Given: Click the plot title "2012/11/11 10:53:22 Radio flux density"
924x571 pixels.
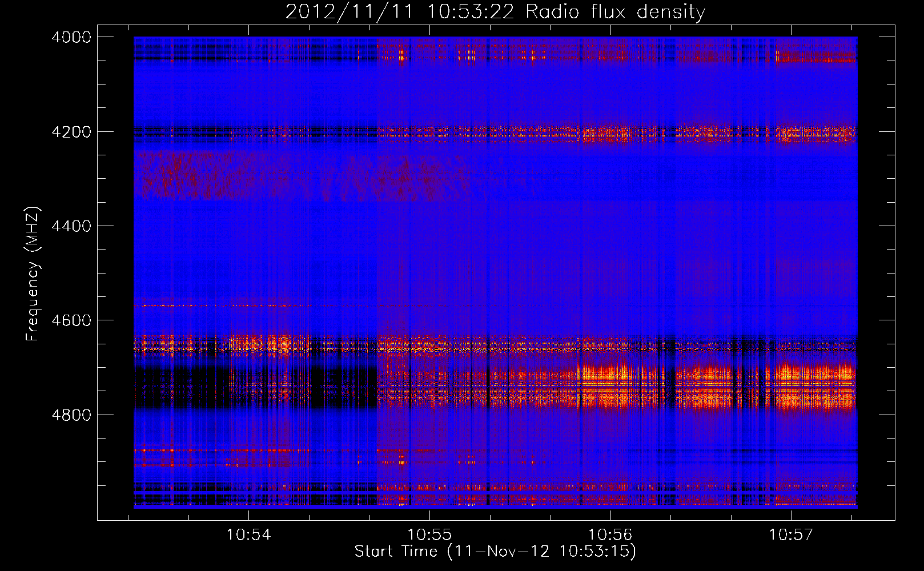Looking at the screenshot, I should click(496, 12).
